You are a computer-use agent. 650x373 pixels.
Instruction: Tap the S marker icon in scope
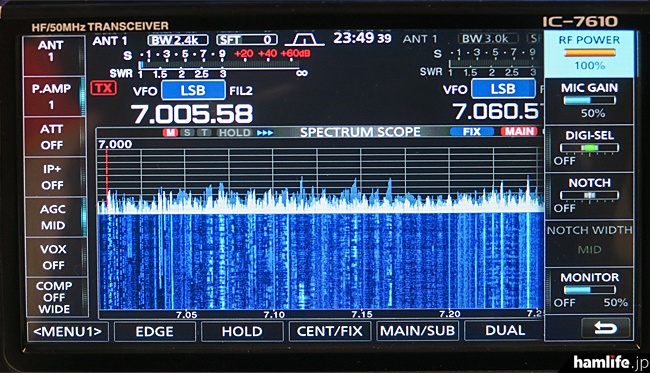187,133
